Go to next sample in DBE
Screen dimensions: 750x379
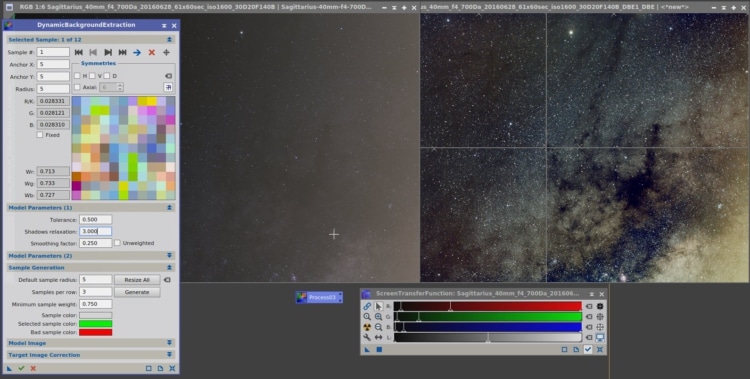(108, 52)
